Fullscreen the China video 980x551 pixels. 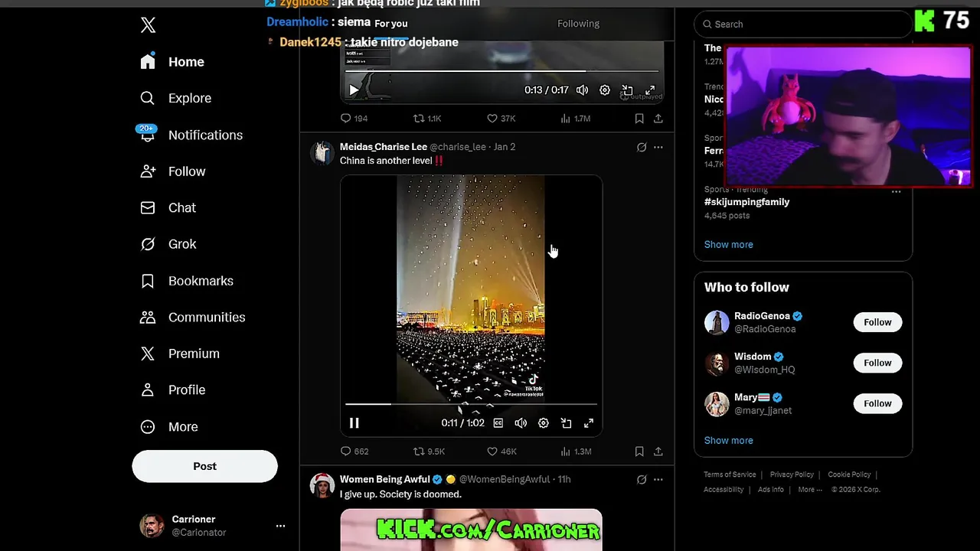[x=589, y=423]
